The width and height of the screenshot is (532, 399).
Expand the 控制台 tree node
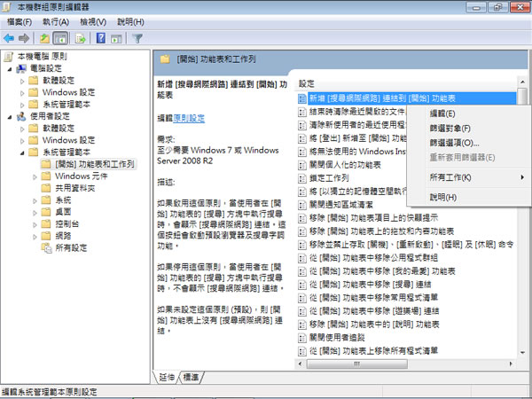35,225
